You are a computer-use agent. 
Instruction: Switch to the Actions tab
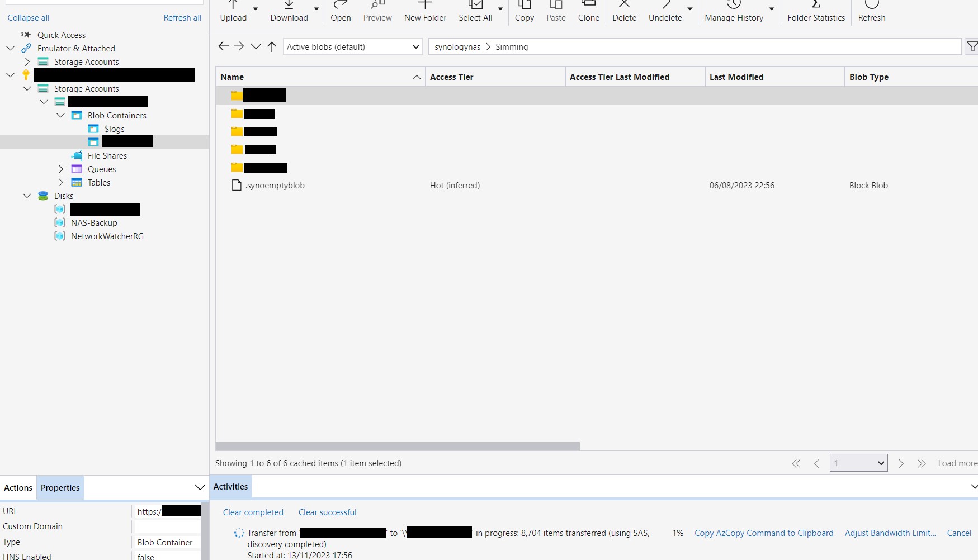pyautogui.click(x=18, y=488)
